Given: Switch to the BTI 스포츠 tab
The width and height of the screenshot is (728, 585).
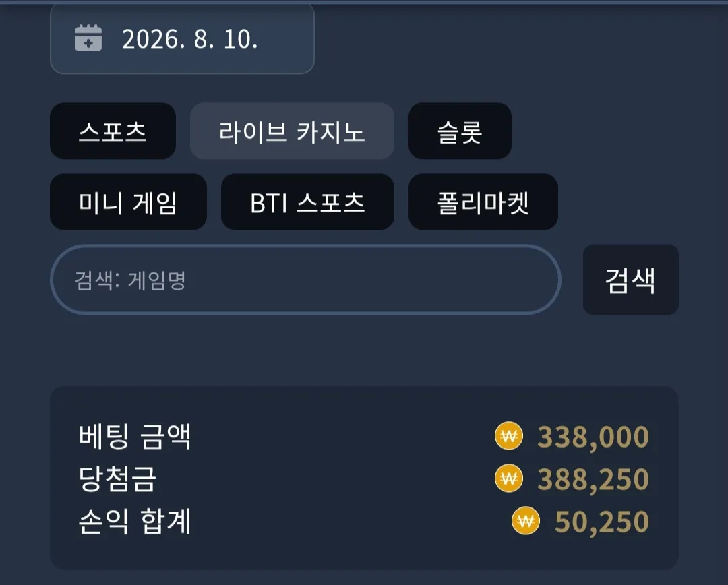Looking at the screenshot, I should point(307,202).
